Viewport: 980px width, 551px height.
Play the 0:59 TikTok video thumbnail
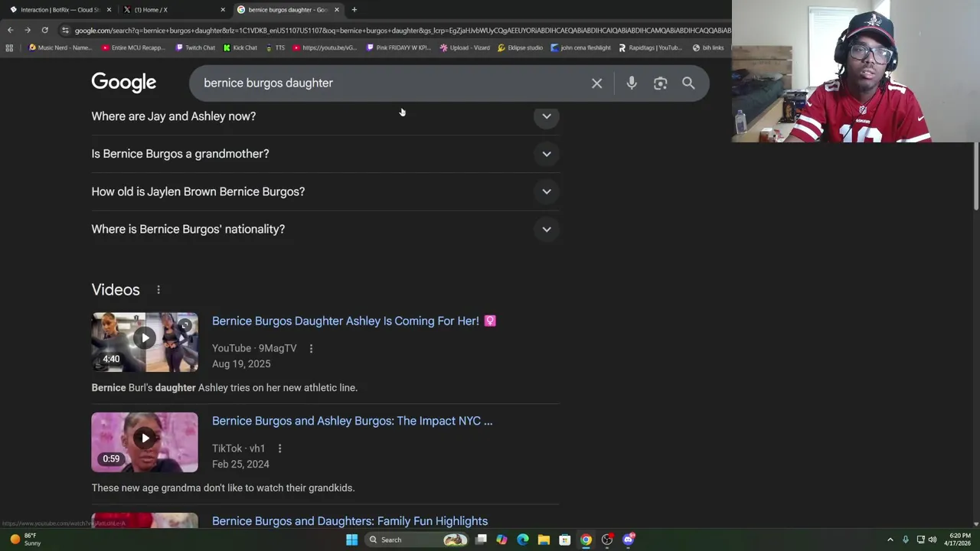(145, 442)
